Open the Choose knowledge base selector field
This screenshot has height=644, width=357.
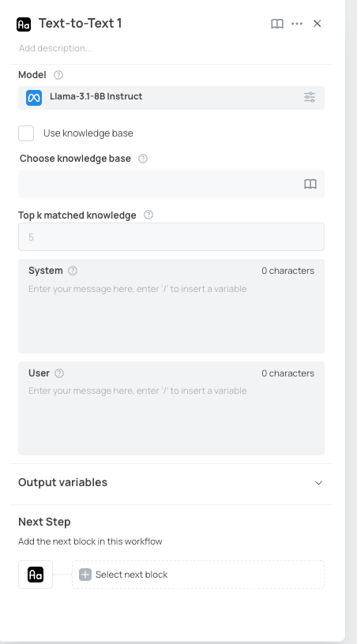pyautogui.click(x=171, y=184)
